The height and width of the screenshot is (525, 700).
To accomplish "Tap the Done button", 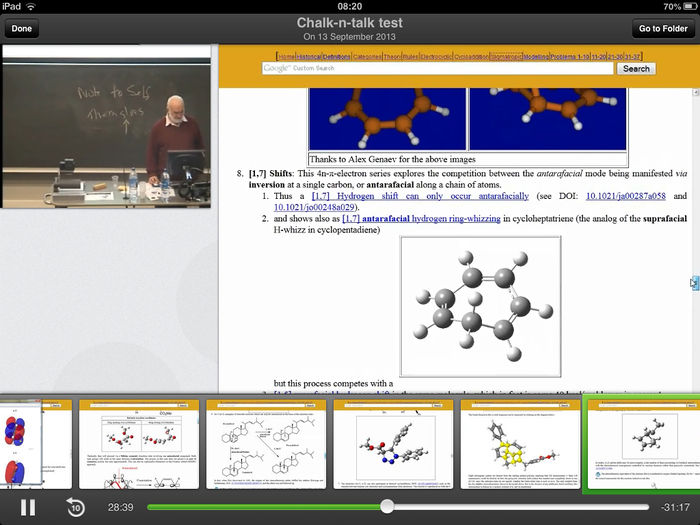I will click(x=21, y=29).
